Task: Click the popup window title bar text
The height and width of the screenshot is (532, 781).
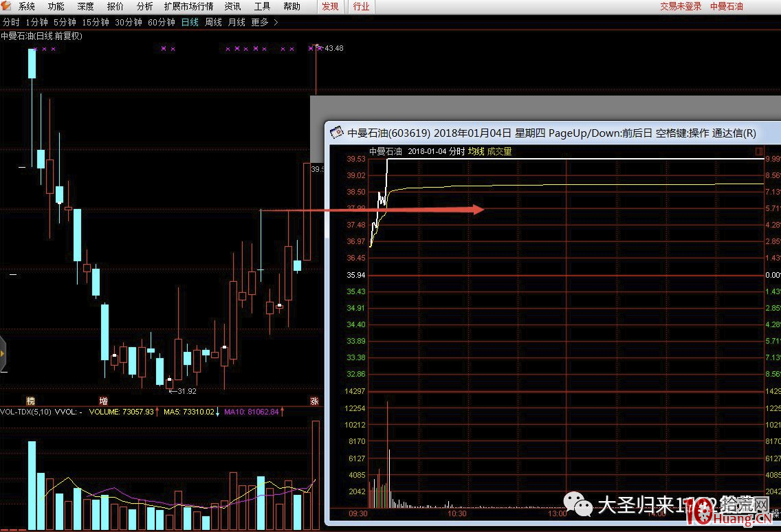Action: 551,133
